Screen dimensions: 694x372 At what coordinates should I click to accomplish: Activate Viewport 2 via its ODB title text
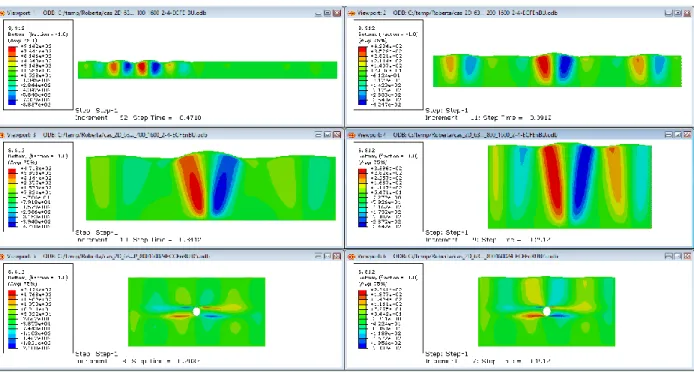click(x=475, y=13)
